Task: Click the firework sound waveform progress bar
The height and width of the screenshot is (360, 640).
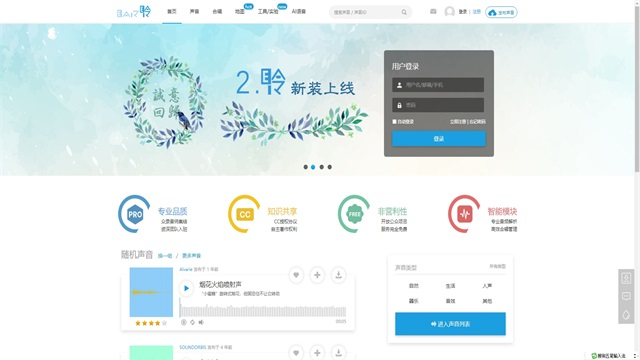Action: click(x=263, y=310)
